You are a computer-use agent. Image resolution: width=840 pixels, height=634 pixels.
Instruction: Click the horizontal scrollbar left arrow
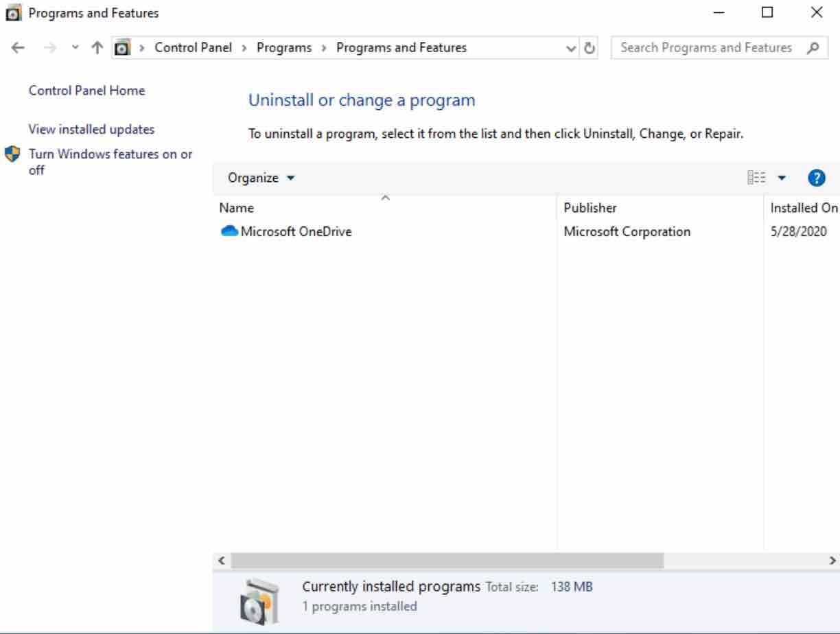[x=221, y=560]
